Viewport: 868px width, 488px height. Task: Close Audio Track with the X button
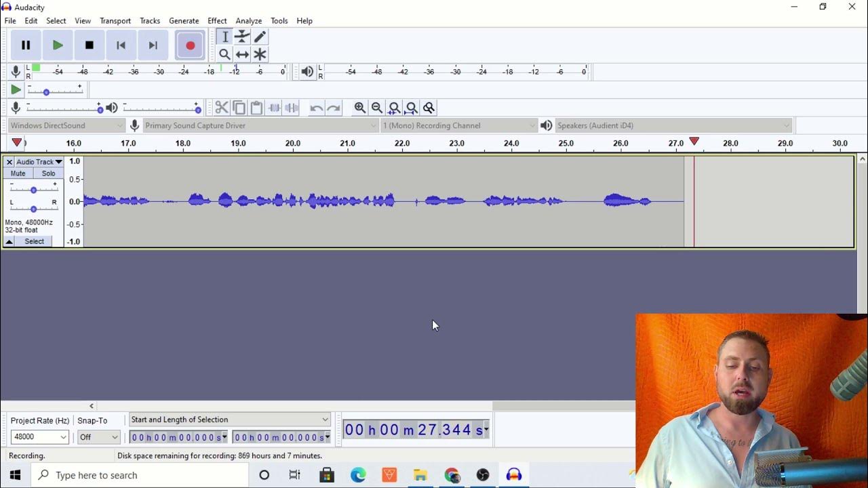(x=9, y=162)
